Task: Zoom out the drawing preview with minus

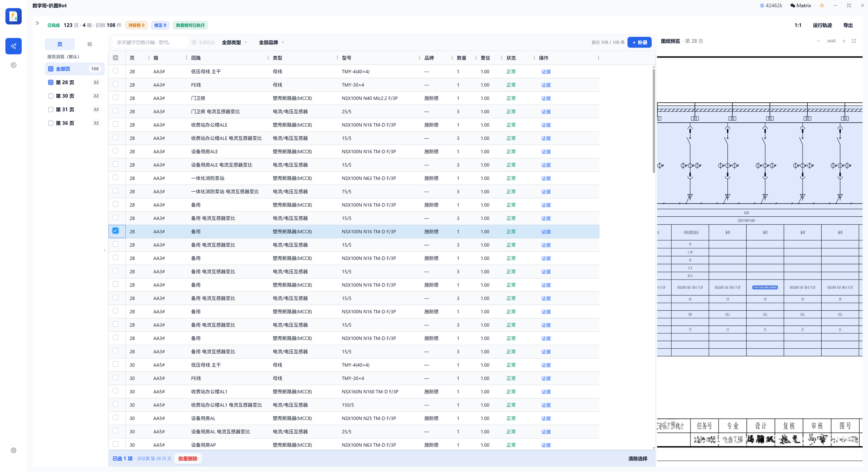Action: 818,41
